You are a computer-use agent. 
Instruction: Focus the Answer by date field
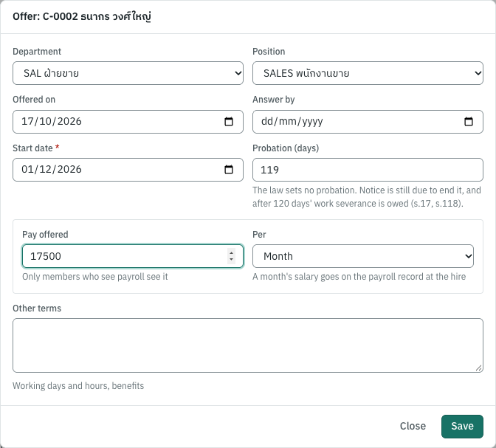pos(368,122)
